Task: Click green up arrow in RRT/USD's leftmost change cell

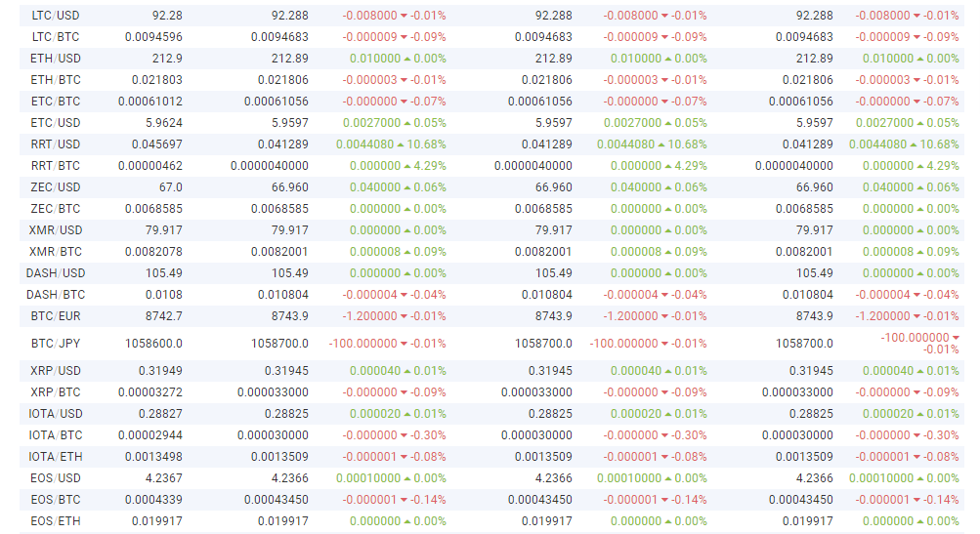Action: (x=403, y=144)
